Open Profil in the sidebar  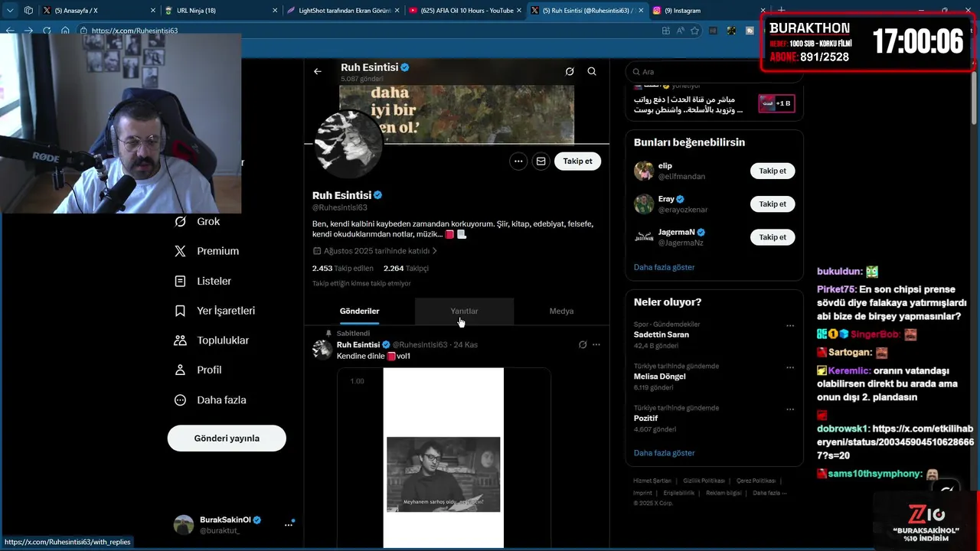click(x=198, y=370)
